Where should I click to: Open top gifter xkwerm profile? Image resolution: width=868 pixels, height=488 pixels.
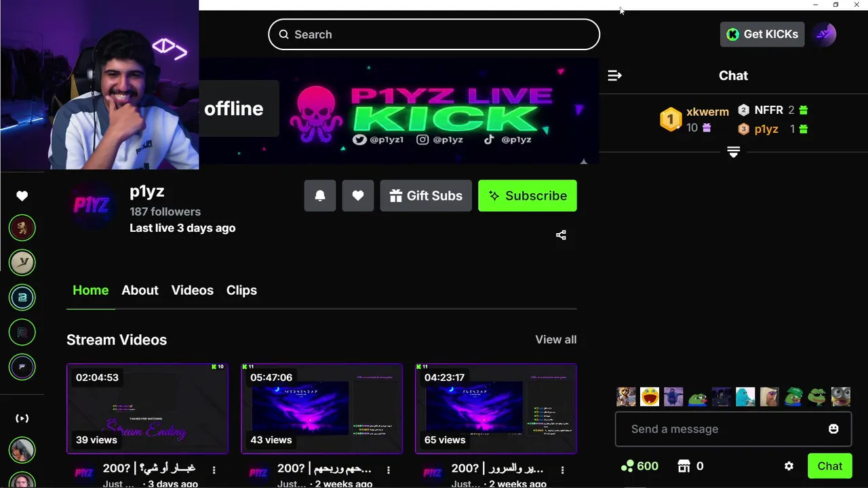707,112
